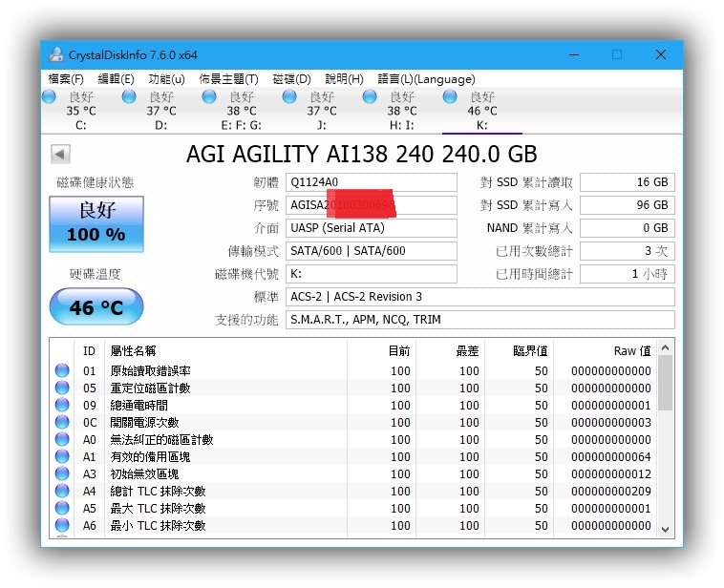Click the 3 次 power on count value
The height and width of the screenshot is (588, 724).
[627, 251]
